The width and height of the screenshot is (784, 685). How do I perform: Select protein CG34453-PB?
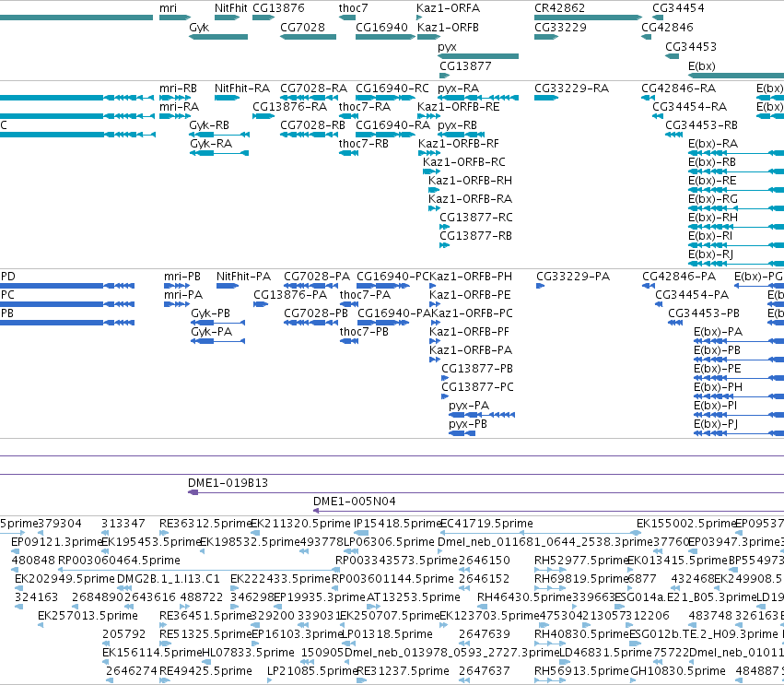[x=675, y=323]
